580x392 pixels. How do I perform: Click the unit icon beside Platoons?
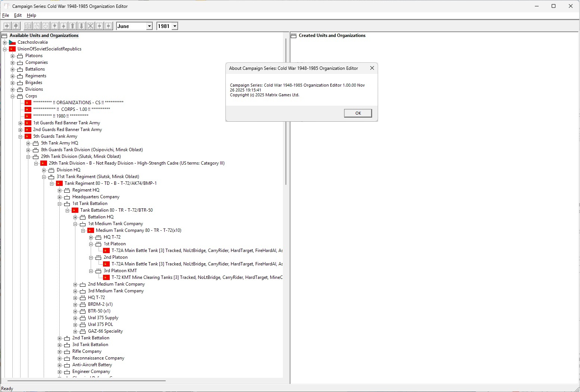(20, 56)
